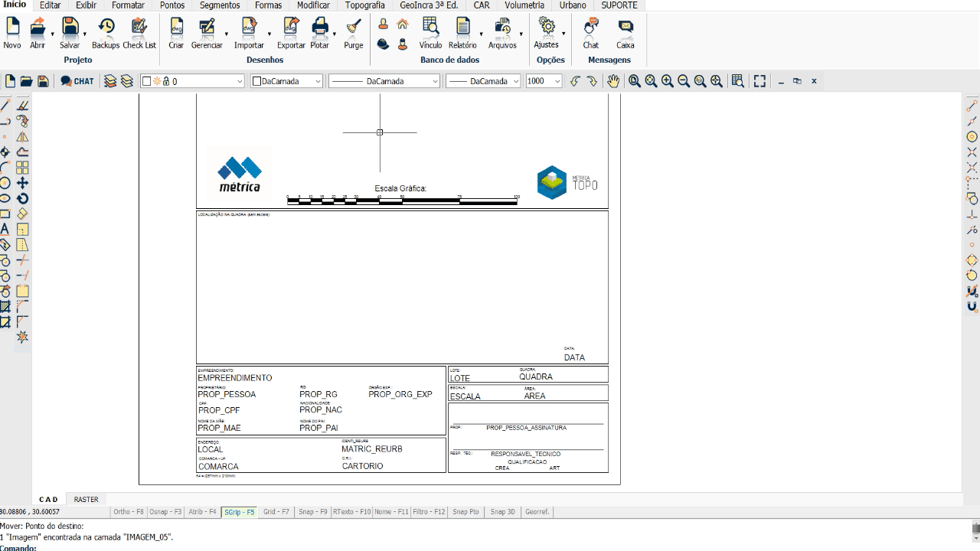Expand the 1000 scale dropdown
The height and width of the screenshot is (551, 980).
pos(557,81)
